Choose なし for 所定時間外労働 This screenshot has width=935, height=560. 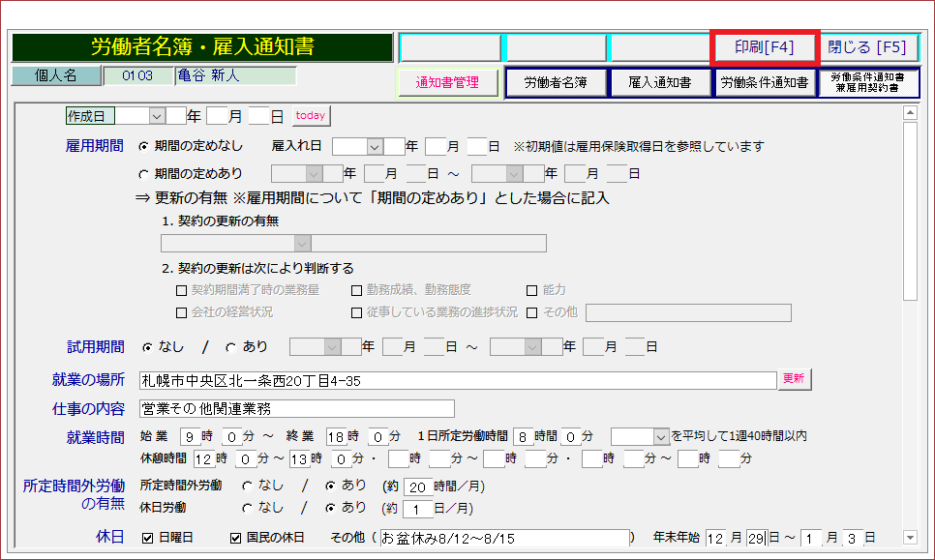(247, 486)
